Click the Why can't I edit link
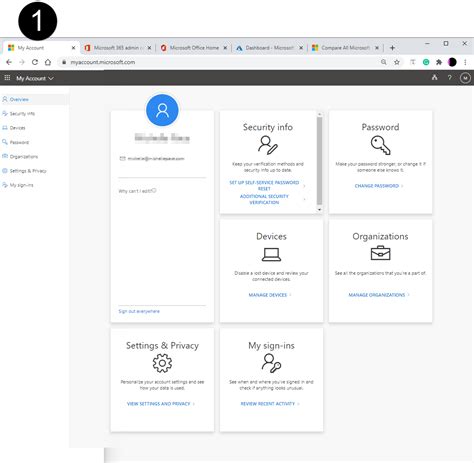 pyautogui.click(x=137, y=191)
